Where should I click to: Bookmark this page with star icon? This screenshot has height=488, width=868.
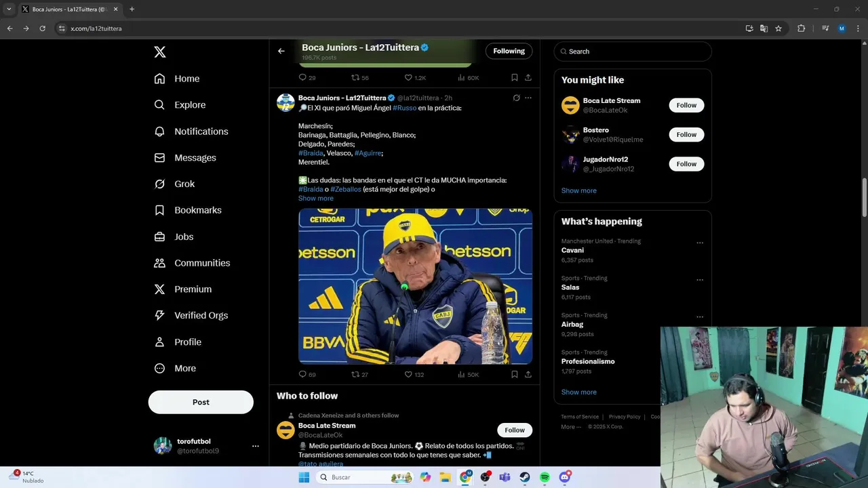778,28
